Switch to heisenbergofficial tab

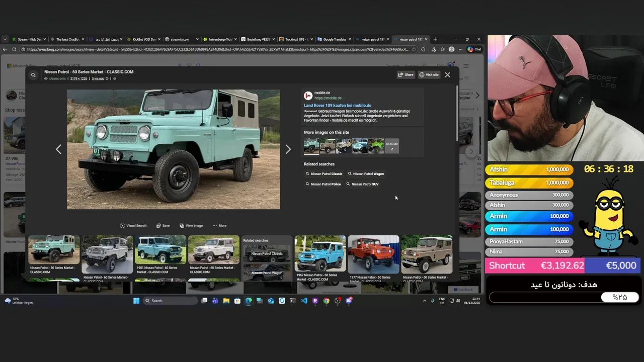(220, 39)
